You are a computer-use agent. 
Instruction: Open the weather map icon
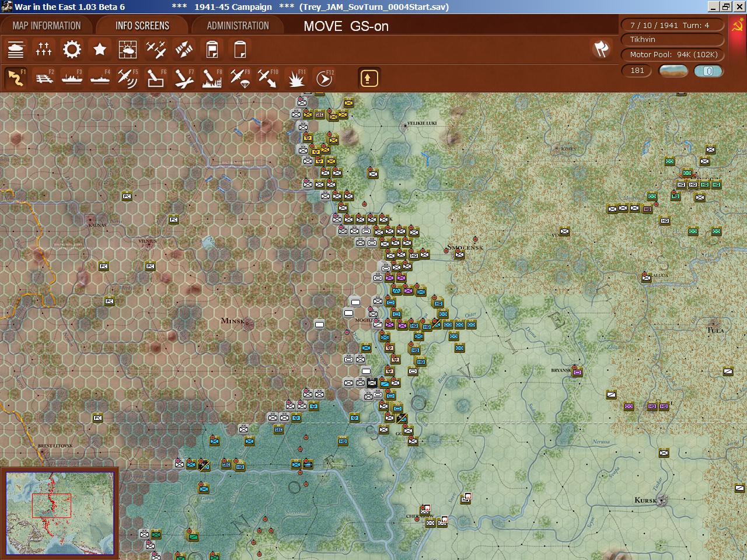coord(128,50)
